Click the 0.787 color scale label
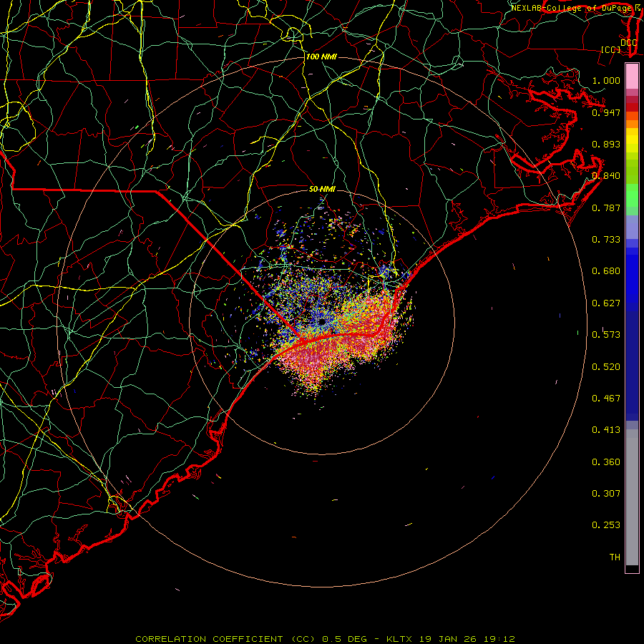 tap(606, 208)
